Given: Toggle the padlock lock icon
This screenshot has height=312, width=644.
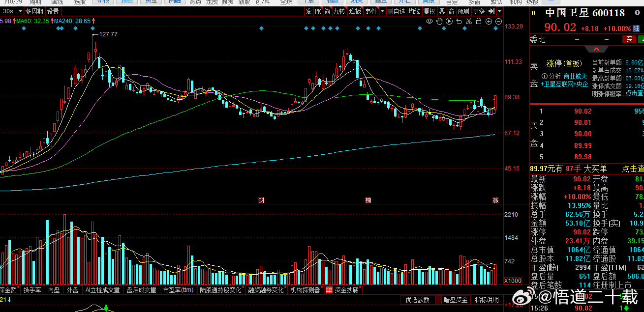Looking at the screenshot, I should pos(479,21).
